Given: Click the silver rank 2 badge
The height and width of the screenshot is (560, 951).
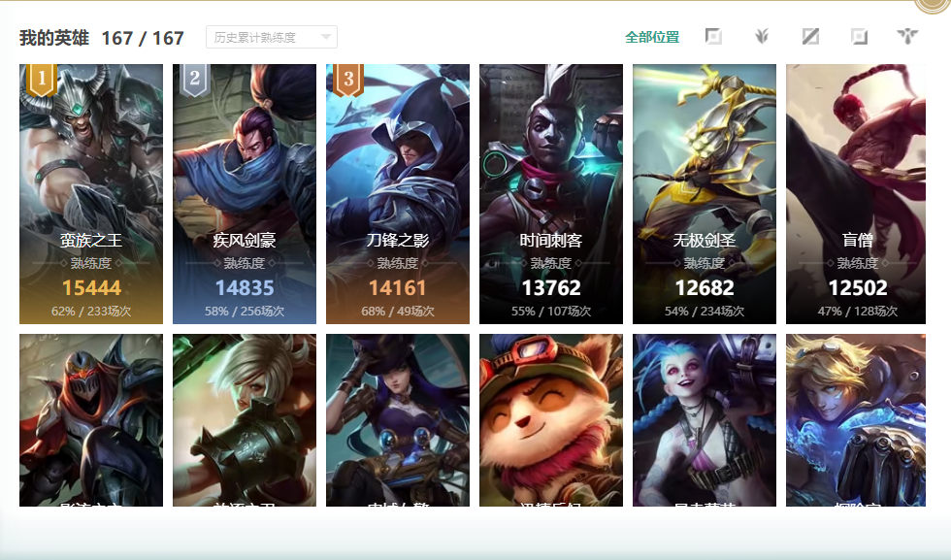Looking at the screenshot, I should pyautogui.click(x=195, y=80).
